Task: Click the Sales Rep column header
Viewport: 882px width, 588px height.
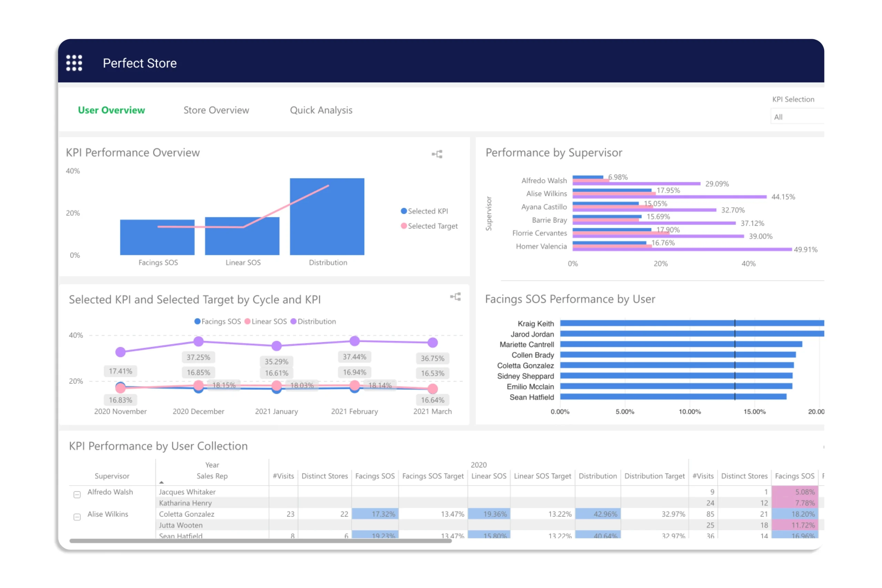Action: [x=212, y=476]
